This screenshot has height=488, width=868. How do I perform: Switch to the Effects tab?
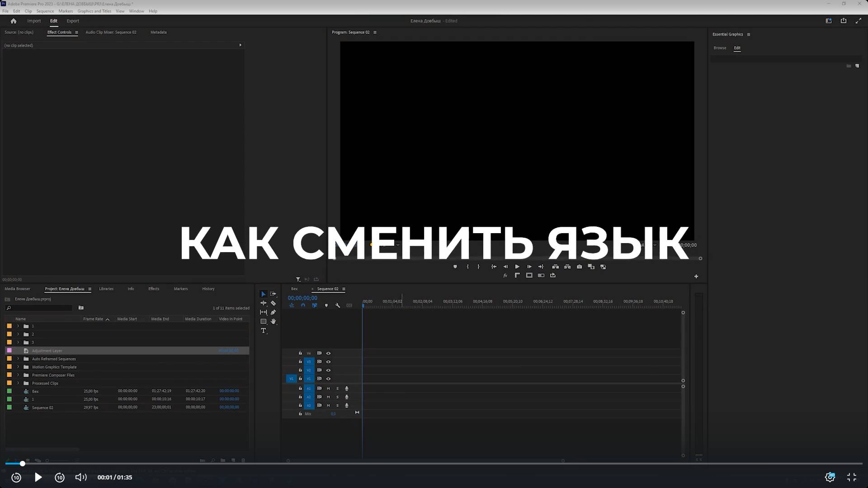coord(154,289)
